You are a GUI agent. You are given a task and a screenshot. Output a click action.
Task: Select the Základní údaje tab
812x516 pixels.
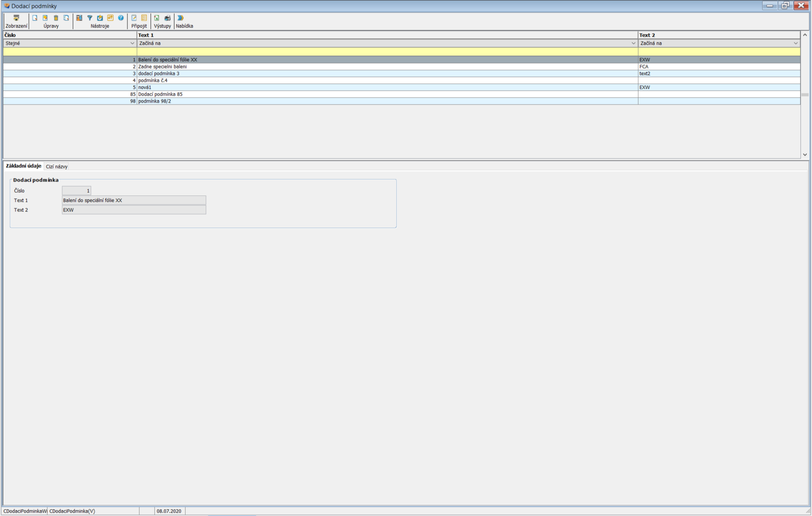(23, 166)
